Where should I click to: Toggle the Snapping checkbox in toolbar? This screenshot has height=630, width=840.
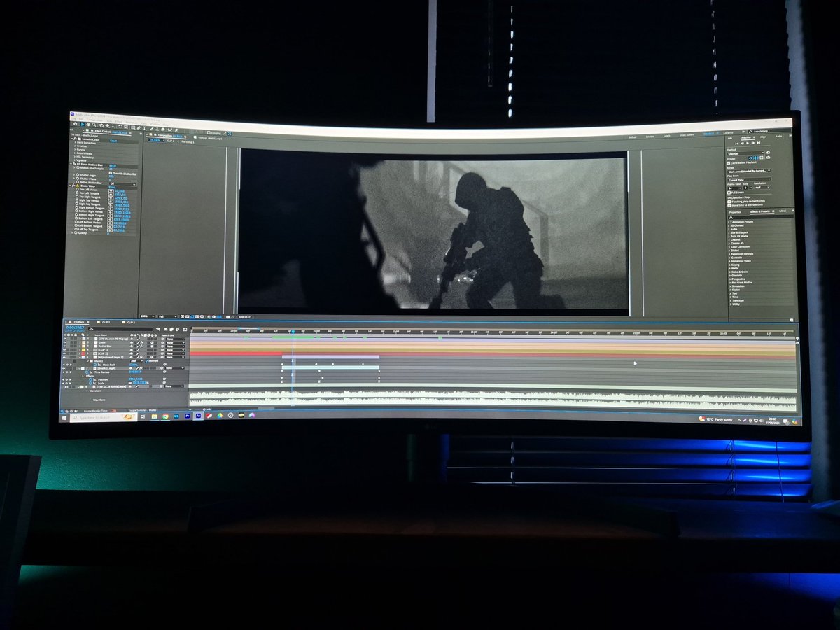coord(209,132)
